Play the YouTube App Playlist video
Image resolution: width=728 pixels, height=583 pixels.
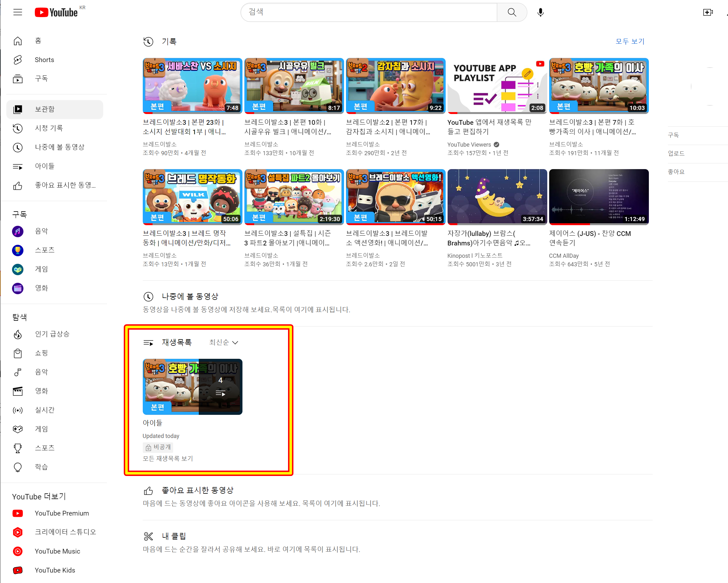pos(497,86)
